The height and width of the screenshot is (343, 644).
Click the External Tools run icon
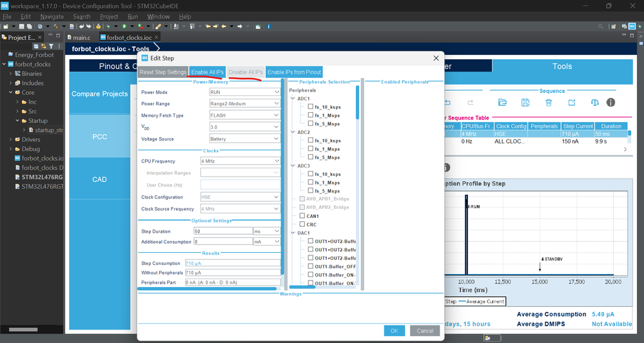[x=141, y=26]
